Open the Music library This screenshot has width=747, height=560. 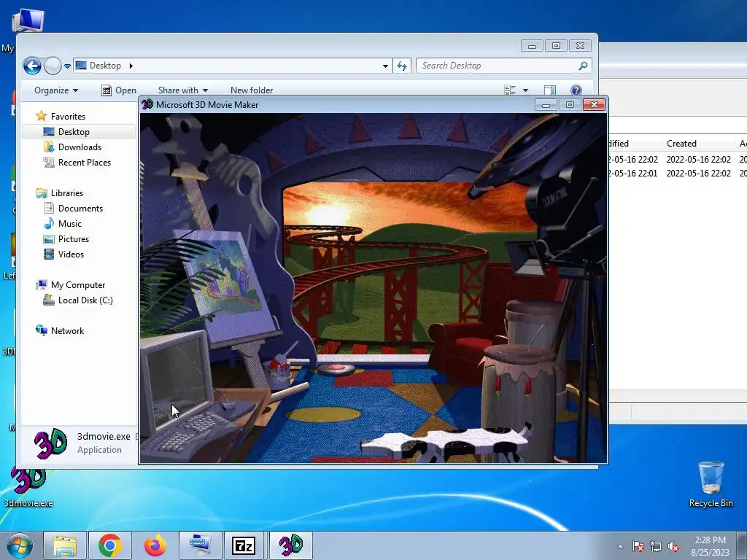tap(69, 223)
